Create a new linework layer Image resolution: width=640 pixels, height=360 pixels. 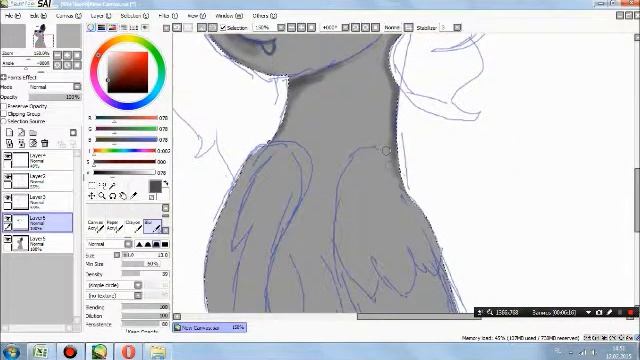tap(21, 133)
